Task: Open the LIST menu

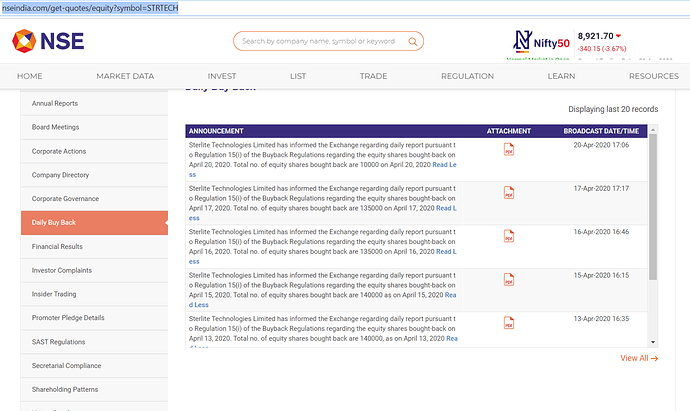Action: point(298,76)
